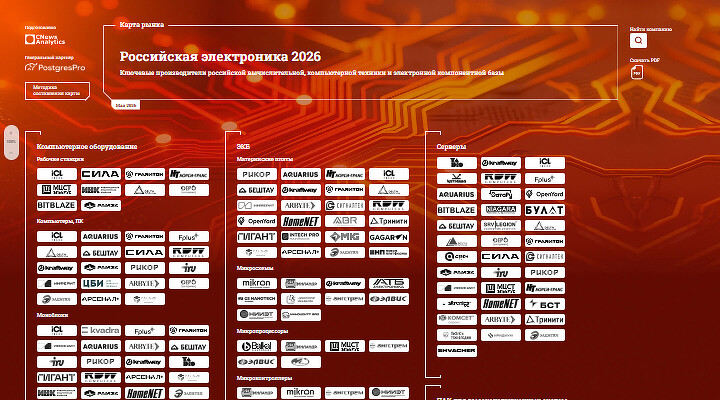Select MIG logo under Материнские платы
The image size is (720, 400).
click(x=345, y=237)
